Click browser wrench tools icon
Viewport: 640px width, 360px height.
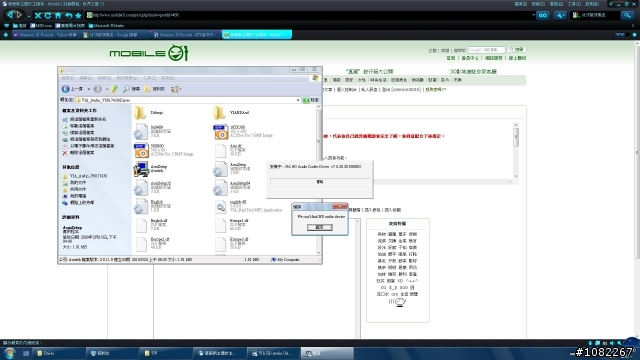[560, 16]
